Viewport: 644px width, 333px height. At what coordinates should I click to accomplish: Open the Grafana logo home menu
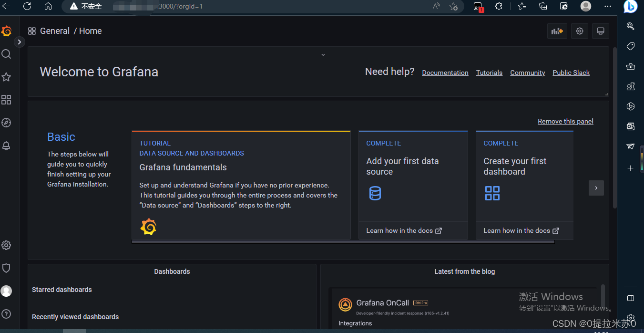(6, 31)
